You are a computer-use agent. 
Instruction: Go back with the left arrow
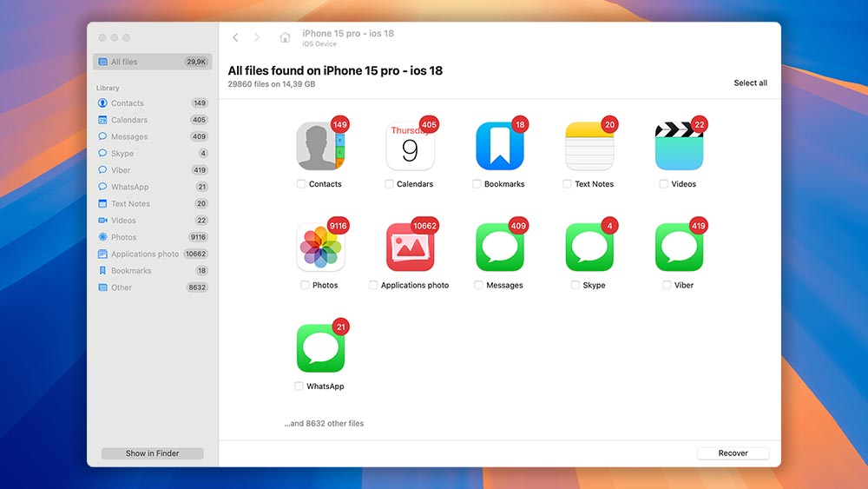click(x=235, y=37)
